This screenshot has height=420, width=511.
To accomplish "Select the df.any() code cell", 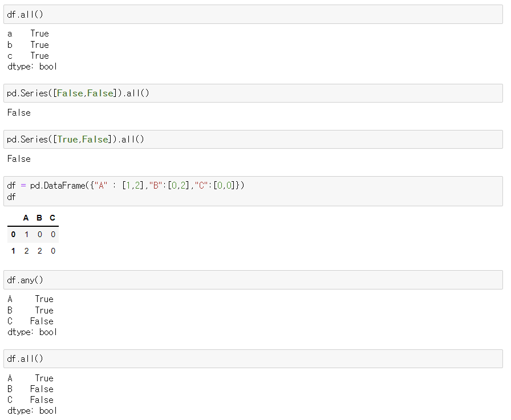I will (253, 280).
